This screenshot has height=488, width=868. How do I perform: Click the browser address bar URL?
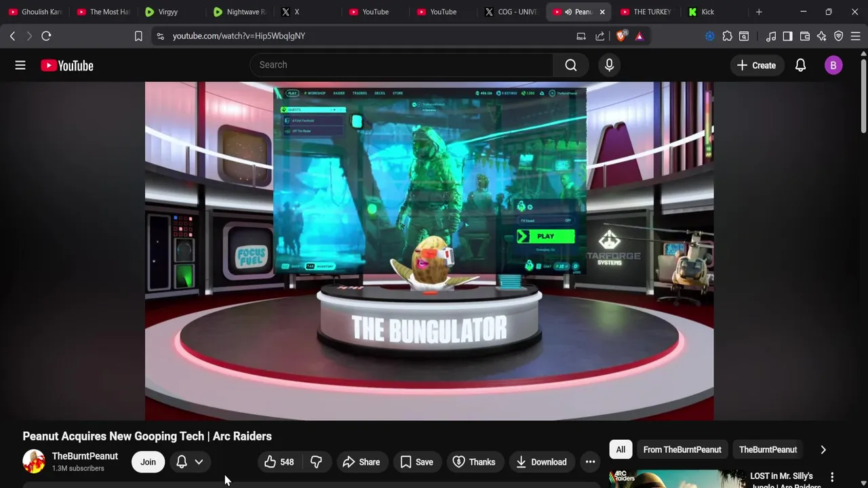click(x=239, y=36)
